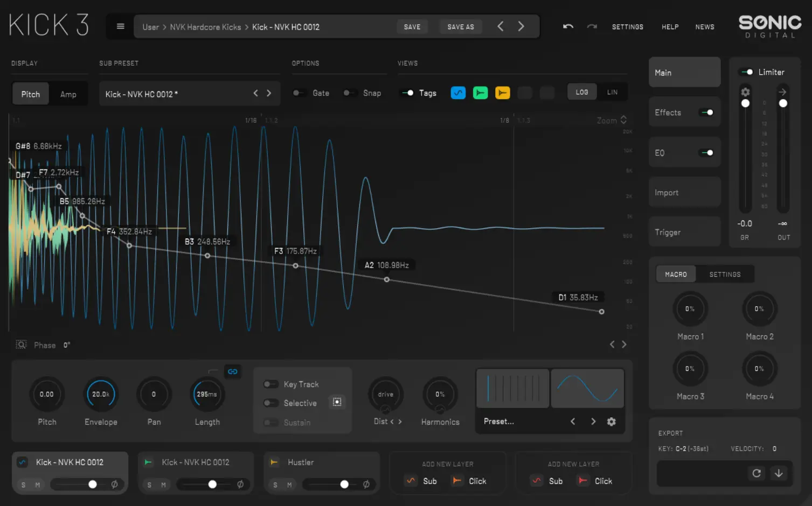The height and width of the screenshot is (506, 812).
Task: Open HELP in top bar
Action: point(670,26)
